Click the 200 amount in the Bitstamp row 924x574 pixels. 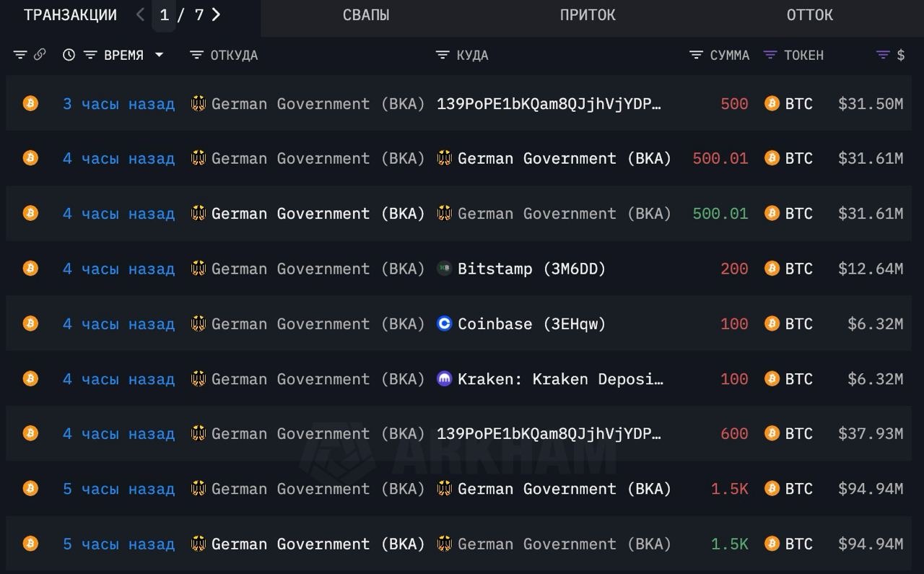pos(734,269)
